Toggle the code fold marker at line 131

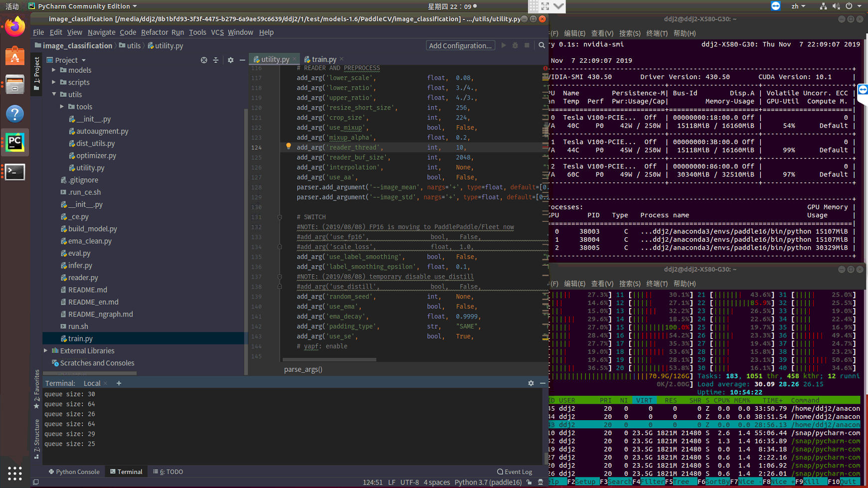(280, 217)
